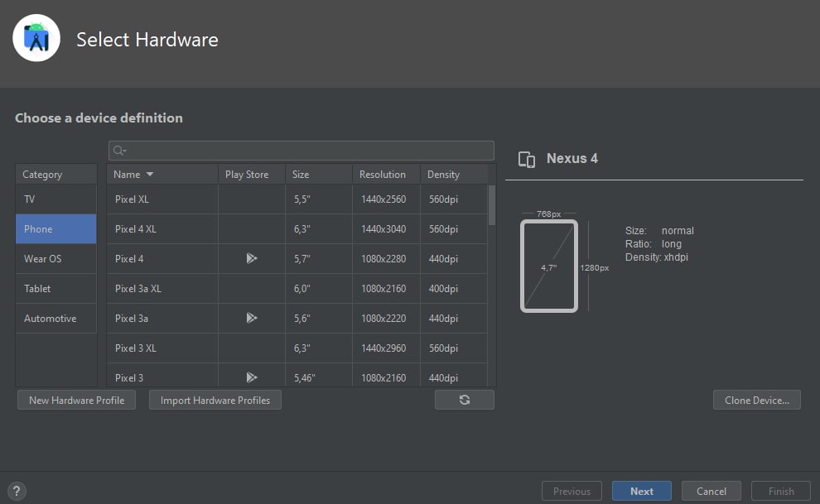Click the search magnifier icon
Viewport: 820px width, 504px height.
coord(119,151)
